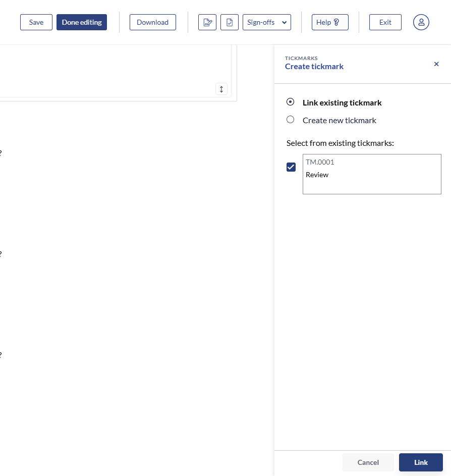Click the document checkmark icon
The image size is (451, 476).
[230, 22]
